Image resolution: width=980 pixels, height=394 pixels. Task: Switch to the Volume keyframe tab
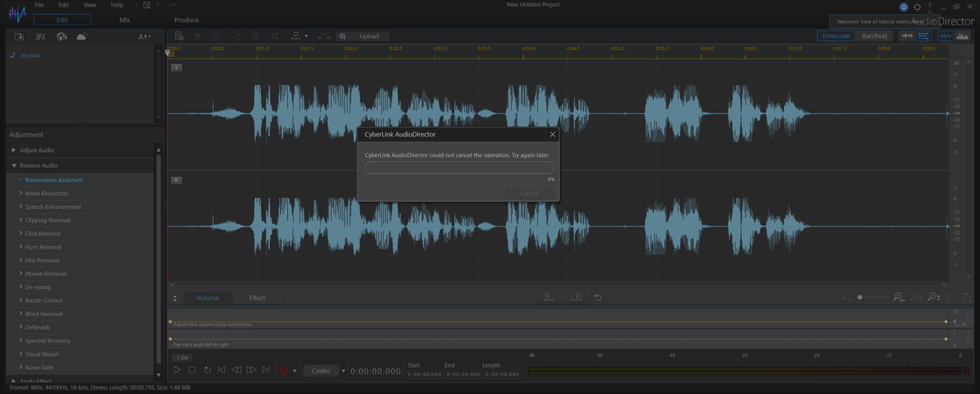[207, 298]
